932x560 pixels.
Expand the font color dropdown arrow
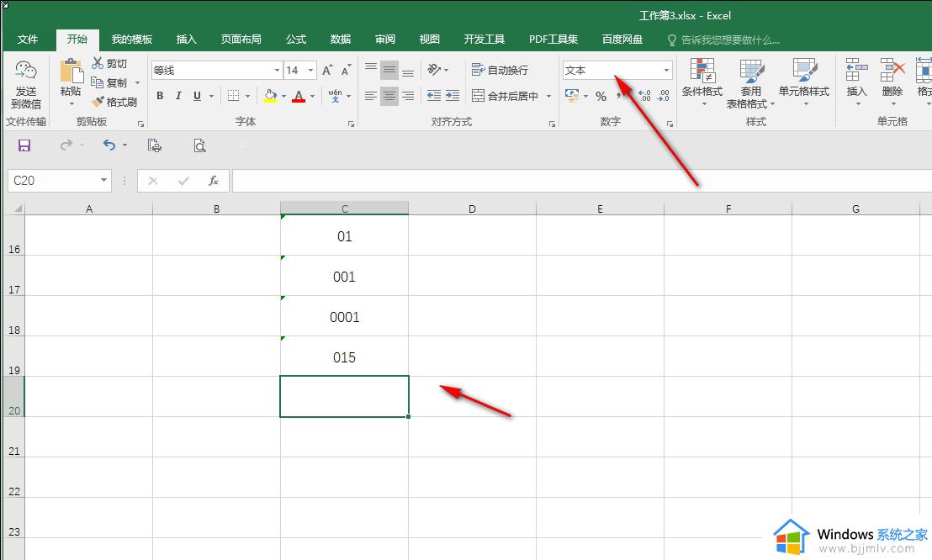point(312,96)
